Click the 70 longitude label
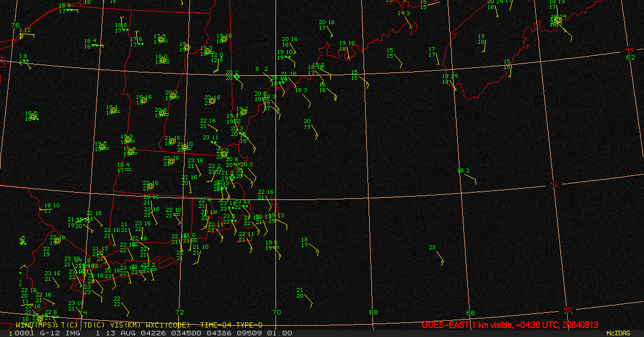Viewport: 644px width, 337px height. pyautogui.click(x=277, y=312)
